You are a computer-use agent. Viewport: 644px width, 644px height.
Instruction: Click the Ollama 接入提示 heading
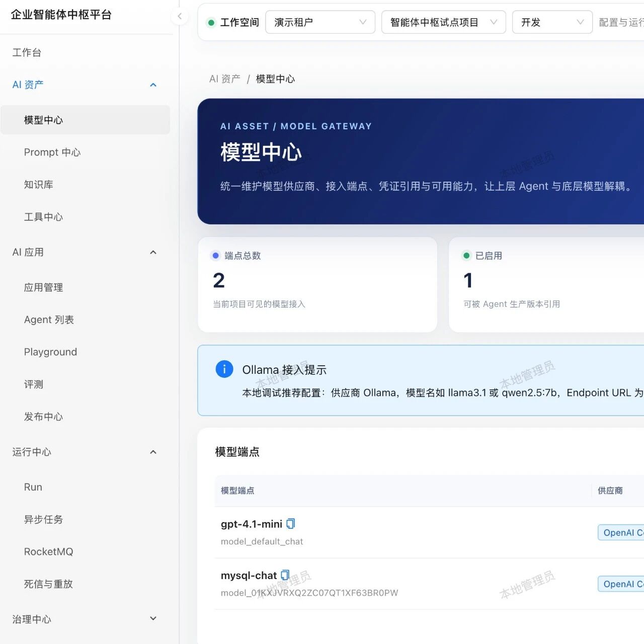284,370
